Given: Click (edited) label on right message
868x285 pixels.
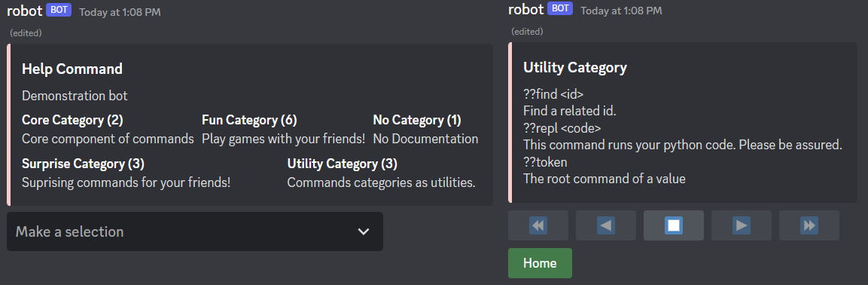Looking at the screenshot, I should [x=527, y=32].
